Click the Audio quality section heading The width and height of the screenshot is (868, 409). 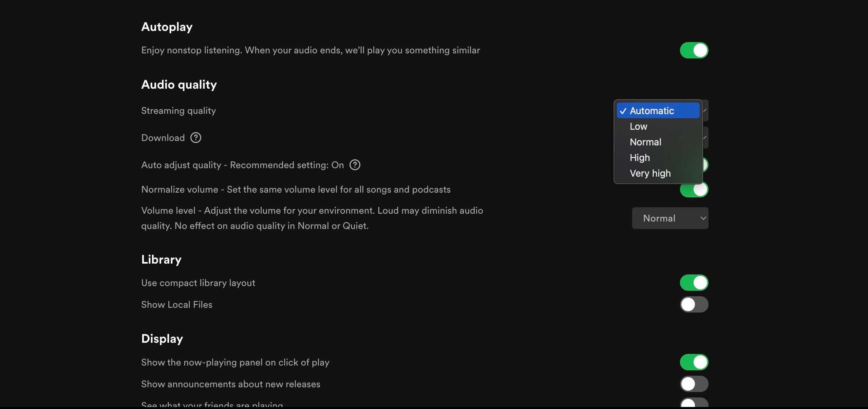(179, 84)
